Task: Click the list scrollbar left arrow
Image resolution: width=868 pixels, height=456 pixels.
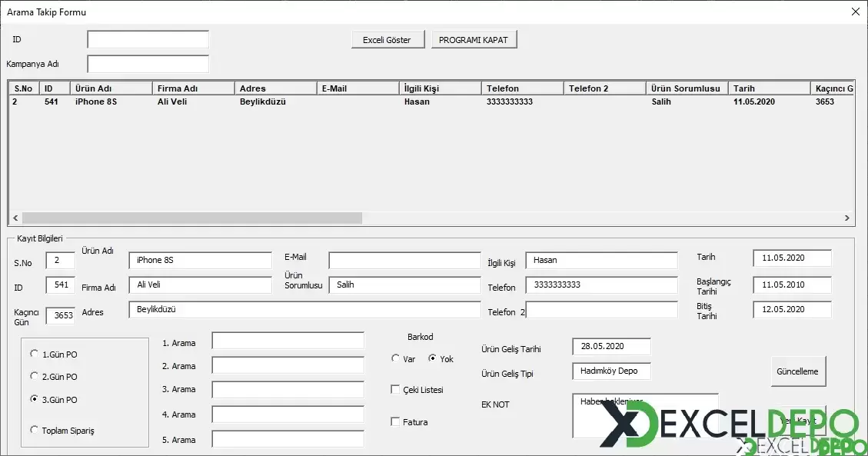Action: point(15,218)
